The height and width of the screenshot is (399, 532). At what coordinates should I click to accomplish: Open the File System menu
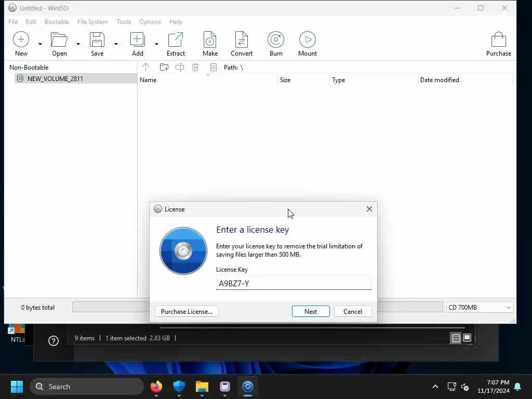coord(92,22)
